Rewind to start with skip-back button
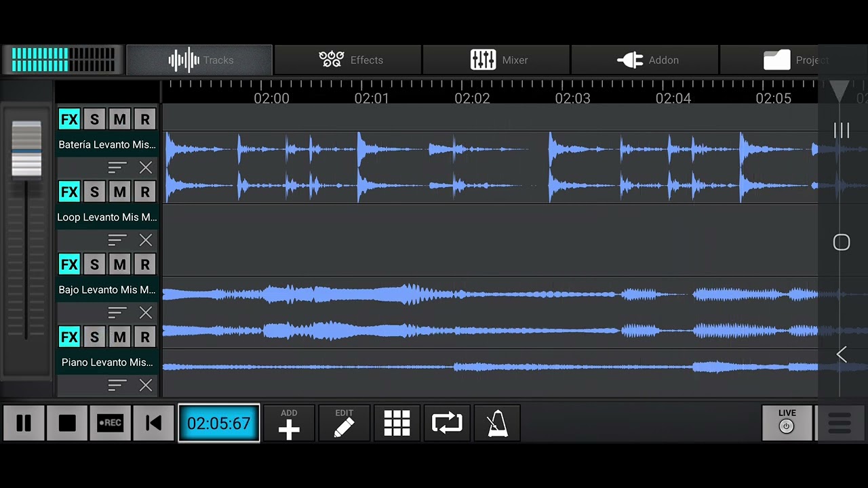This screenshot has height=488, width=868. (x=154, y=424)
